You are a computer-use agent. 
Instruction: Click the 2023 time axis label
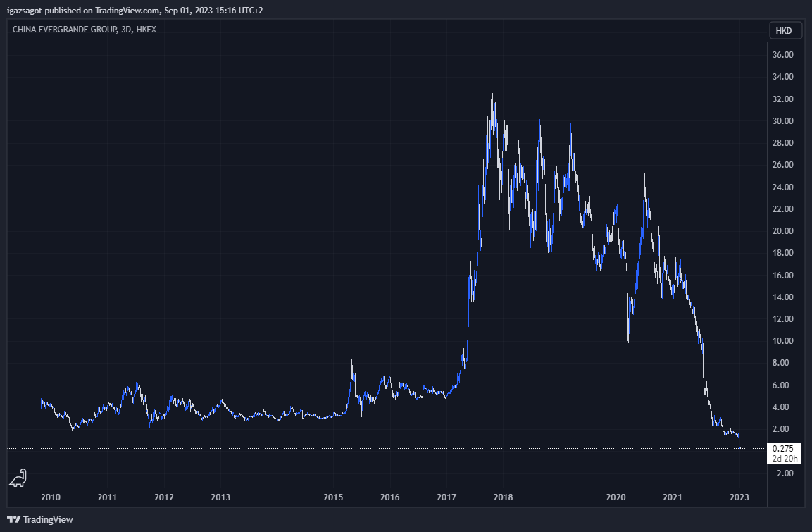coord(739,497)
